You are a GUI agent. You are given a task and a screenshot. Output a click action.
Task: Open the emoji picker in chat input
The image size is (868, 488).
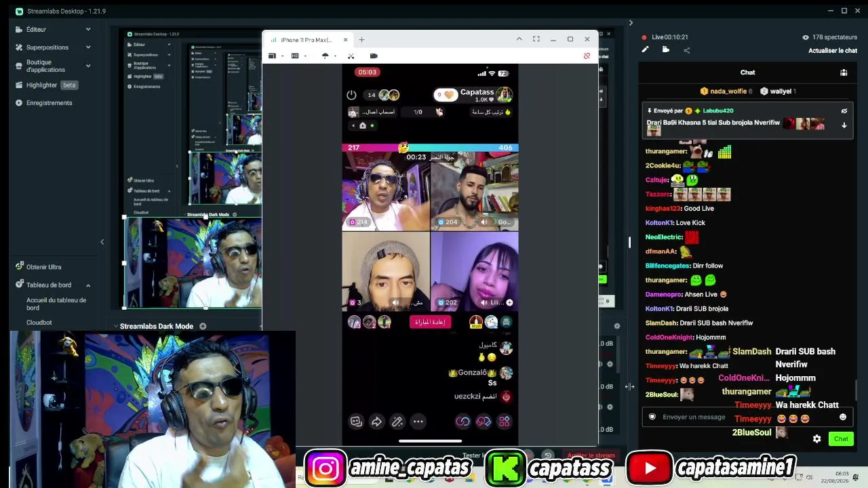843,417
